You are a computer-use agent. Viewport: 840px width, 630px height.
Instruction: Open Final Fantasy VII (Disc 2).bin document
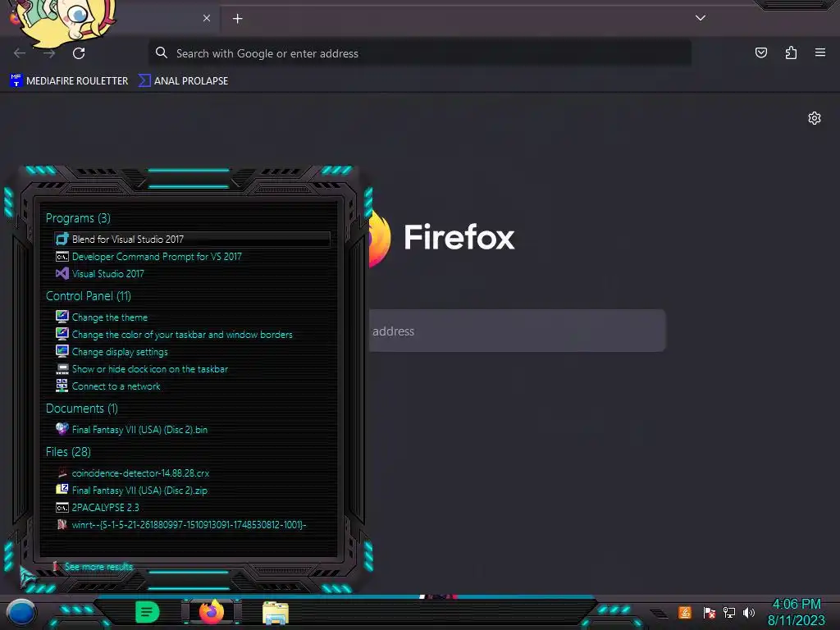point(139,430)
